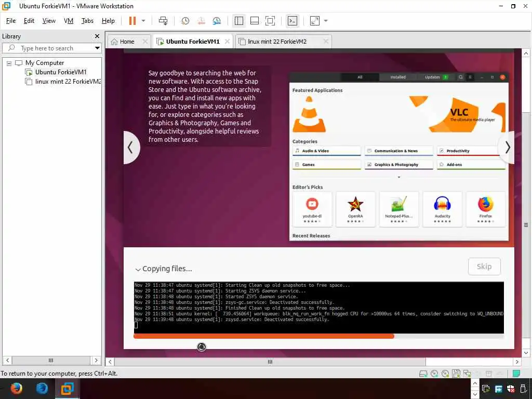The width and height of the screenshot is (532, 399).
Task: Click the Windows Security tray icon
Action: coord(511,389)
